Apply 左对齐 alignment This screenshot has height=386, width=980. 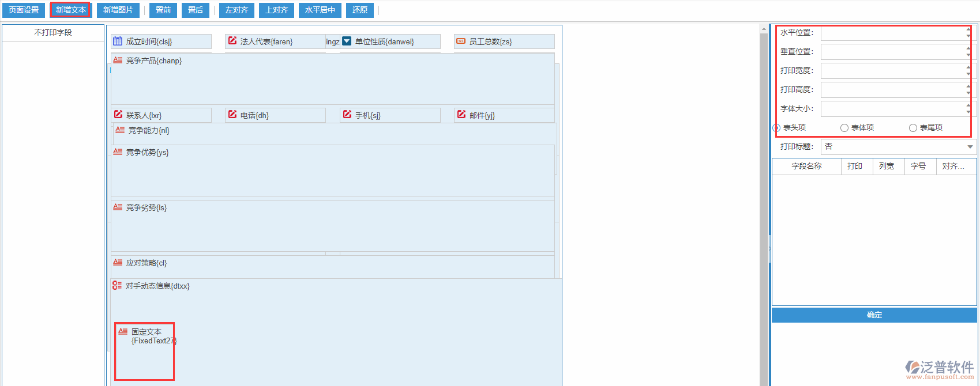tap(237, 10)
